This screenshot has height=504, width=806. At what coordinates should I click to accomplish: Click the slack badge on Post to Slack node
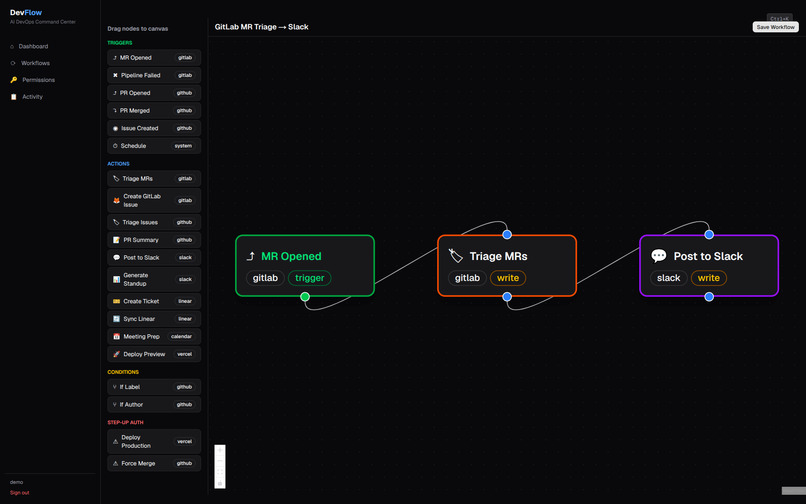pos(668,278)
